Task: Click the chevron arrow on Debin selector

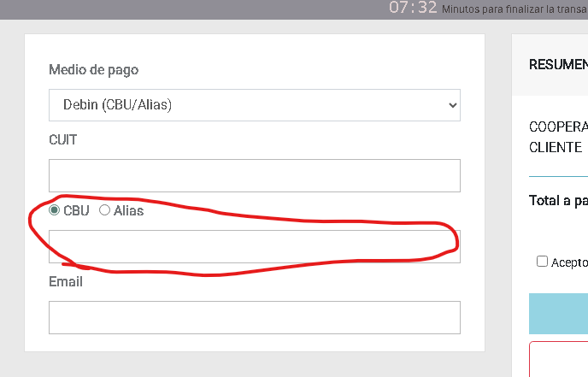Action: [452, 105]
